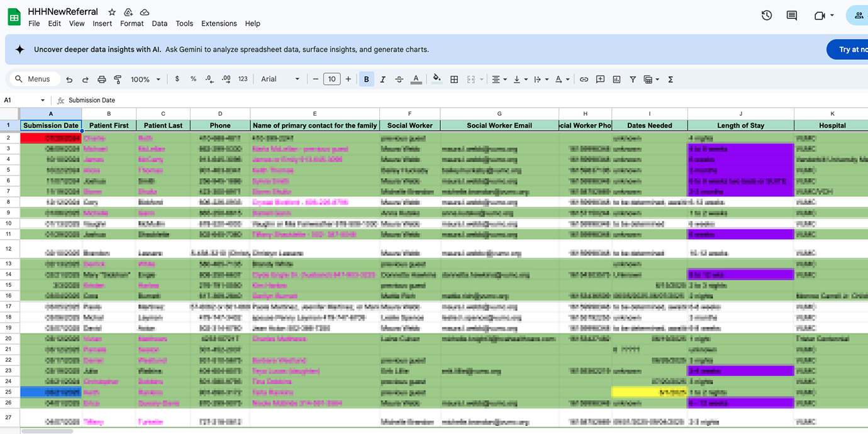Image resolution: width=868 pixels, height=434 pixels.
Task: Format as percent
Action: (193, 79)
